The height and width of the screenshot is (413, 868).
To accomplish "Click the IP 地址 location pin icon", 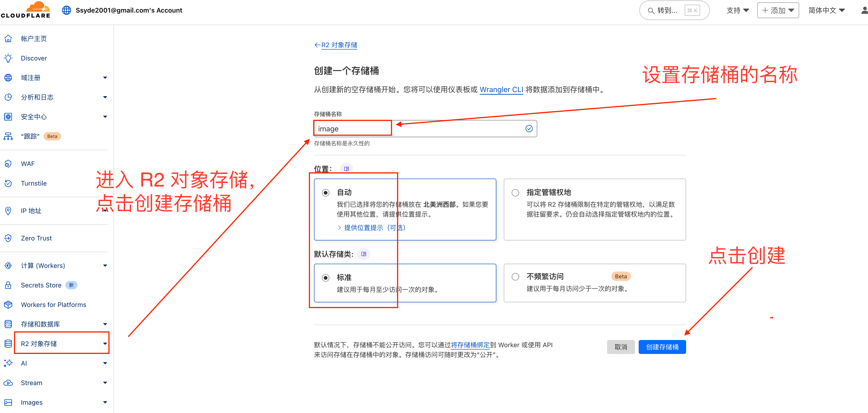I will pyautogui.click(x=8, y=211).
